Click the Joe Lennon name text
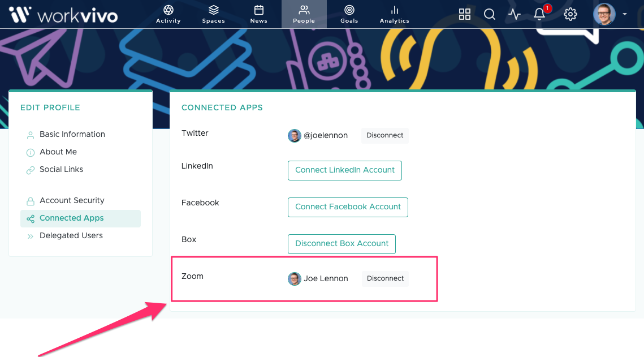Viewport: 644px width, 357px height. [x=326, y=278]
